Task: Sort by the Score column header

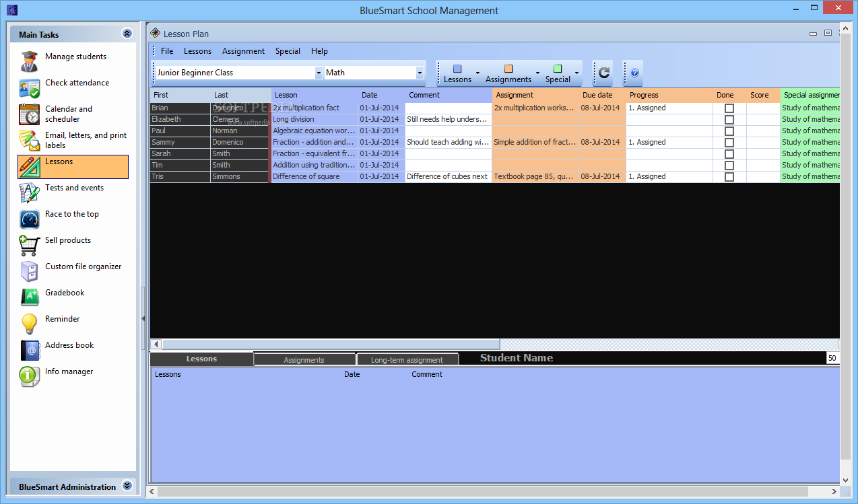Action: pos(763,95)
